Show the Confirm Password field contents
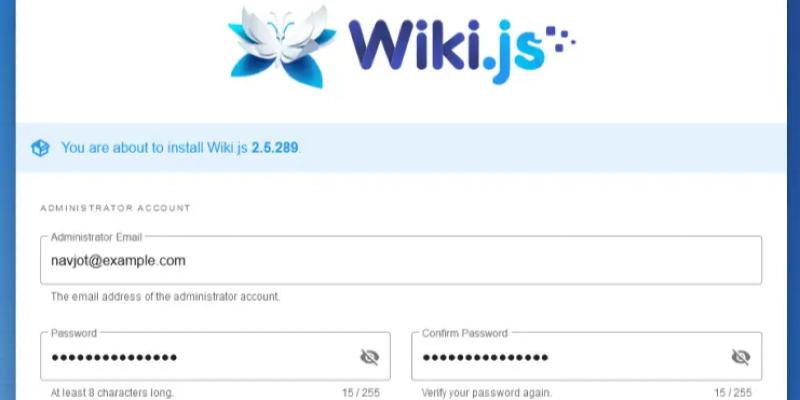The height and width of the screenshot is (400, 800). (740, 357)
